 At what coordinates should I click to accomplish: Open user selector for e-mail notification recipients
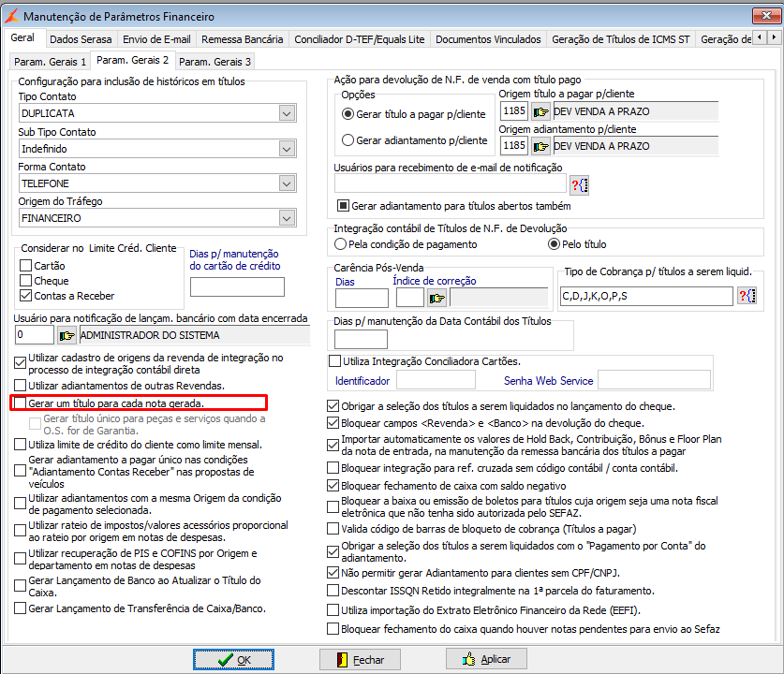coord(580,185)
